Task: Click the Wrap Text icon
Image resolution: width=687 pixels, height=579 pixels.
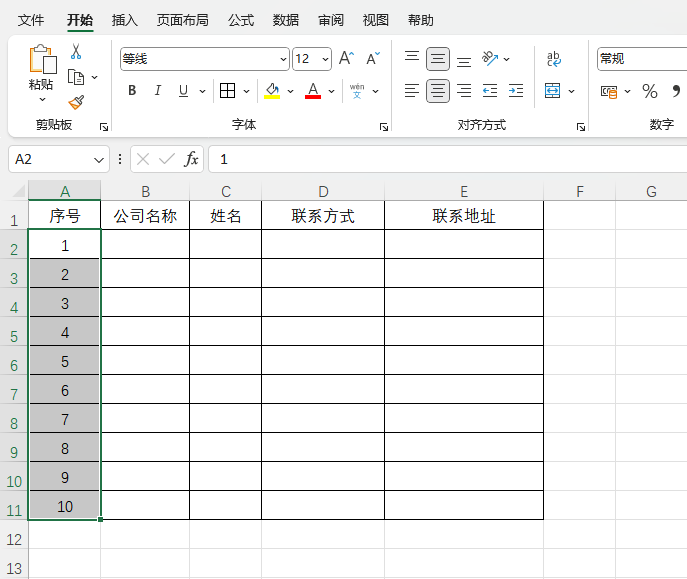Action: 554,59
